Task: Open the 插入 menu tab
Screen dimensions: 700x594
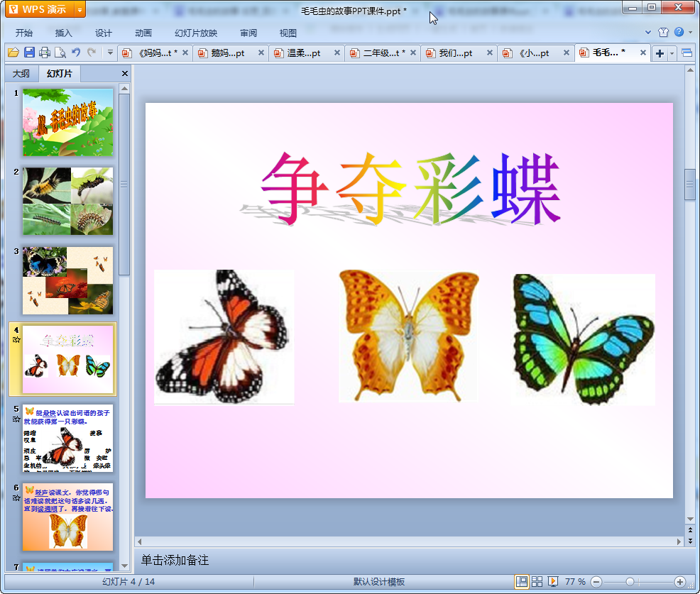Action: click(63, 33)
